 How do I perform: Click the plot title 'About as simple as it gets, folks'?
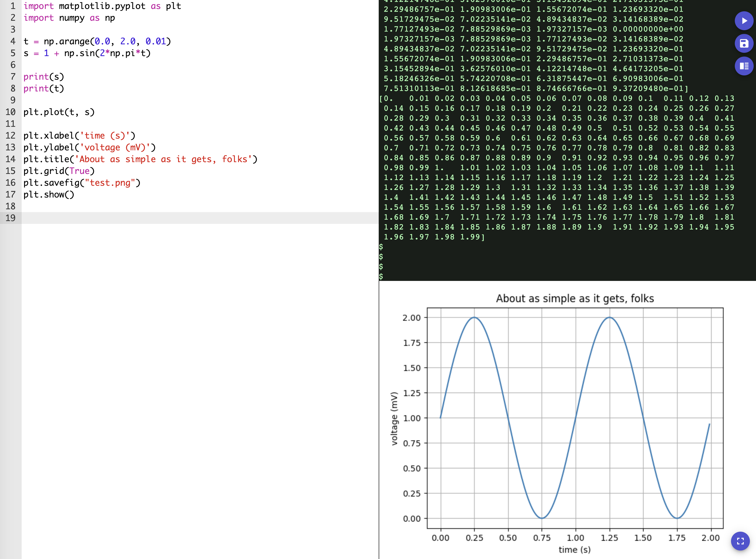click(x=575, y=298)
